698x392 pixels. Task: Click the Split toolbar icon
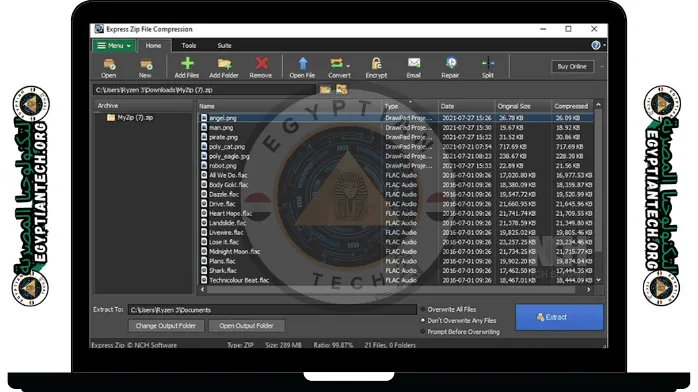(x=488, y=63)
